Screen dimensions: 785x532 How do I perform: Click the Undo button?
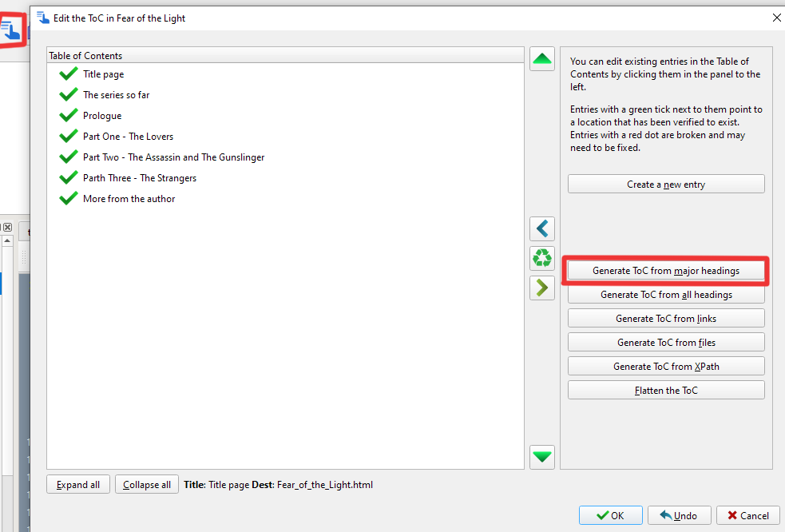coord(679,516)
